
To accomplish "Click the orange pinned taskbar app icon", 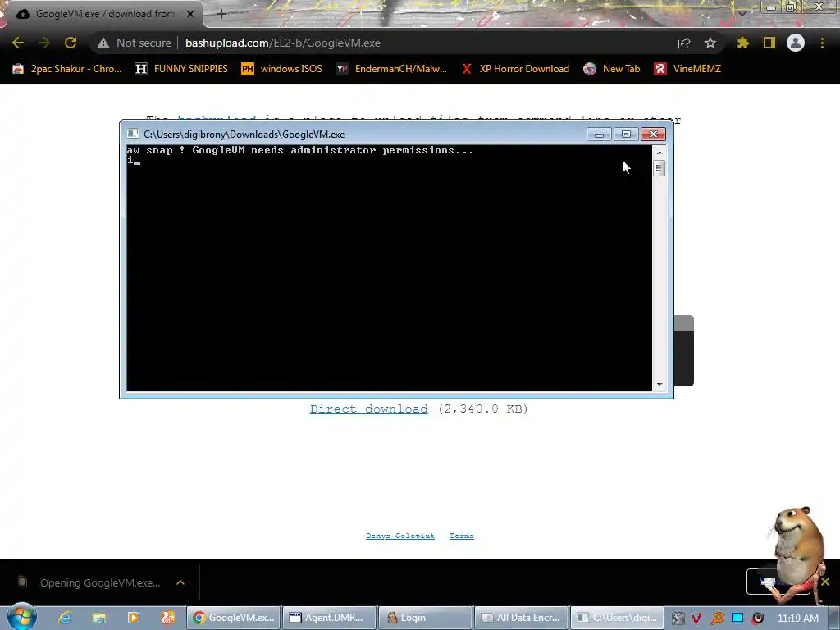I will pos(167,618).
